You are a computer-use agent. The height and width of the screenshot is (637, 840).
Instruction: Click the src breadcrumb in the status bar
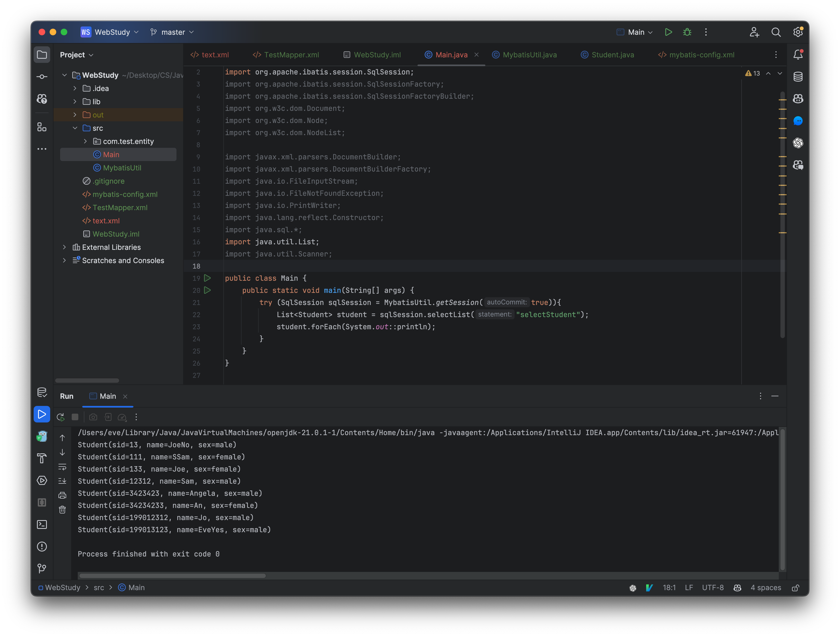tap(99, 588)
